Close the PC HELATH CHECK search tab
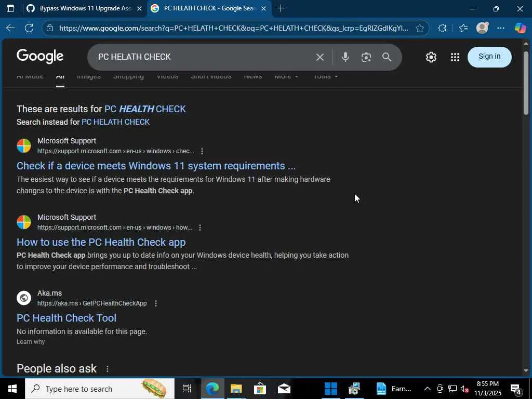The image size is (532, 399). click(263, 8)
